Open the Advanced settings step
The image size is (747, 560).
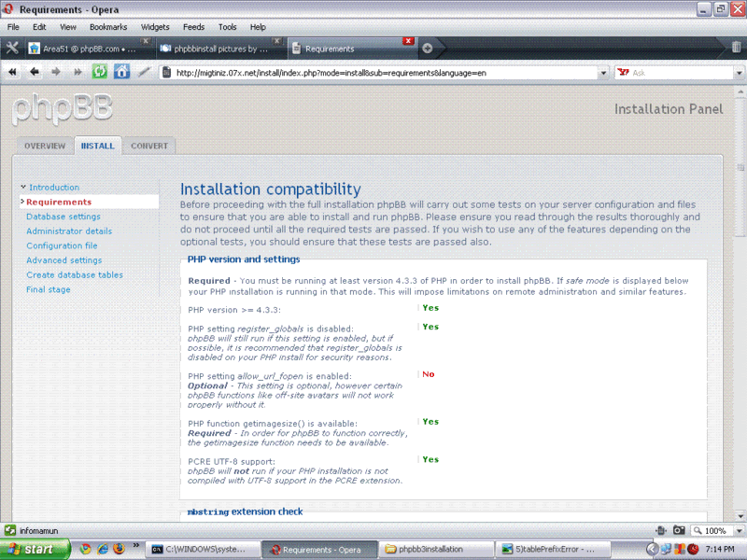pos(64,260)
